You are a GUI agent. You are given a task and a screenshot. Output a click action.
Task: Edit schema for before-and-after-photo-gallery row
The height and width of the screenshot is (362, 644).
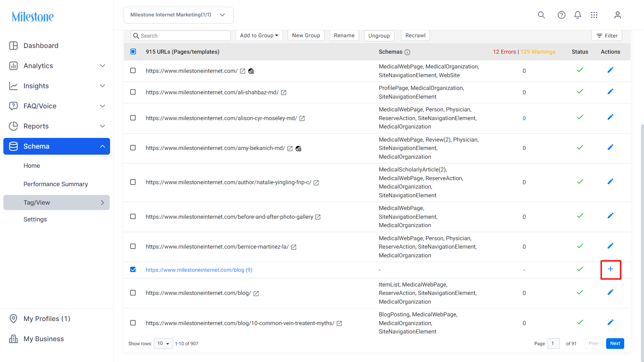pyautogui.click(x=610, y=216)
